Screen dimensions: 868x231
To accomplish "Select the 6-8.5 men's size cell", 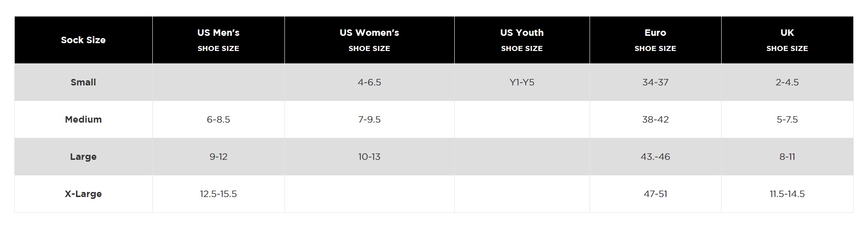I will [x=219, y=119].
